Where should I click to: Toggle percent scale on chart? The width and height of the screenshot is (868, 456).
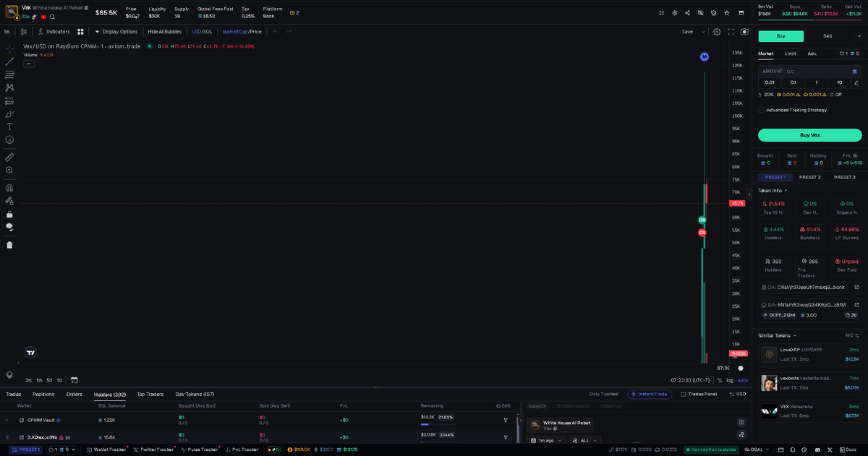tap(720, 380)
